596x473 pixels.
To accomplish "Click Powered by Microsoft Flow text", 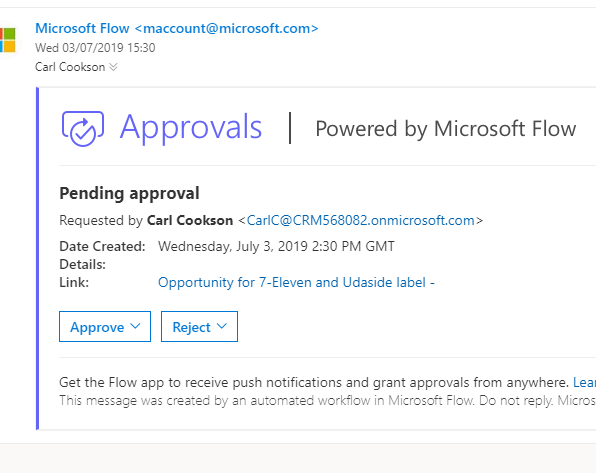I will [x=445, y=129].
